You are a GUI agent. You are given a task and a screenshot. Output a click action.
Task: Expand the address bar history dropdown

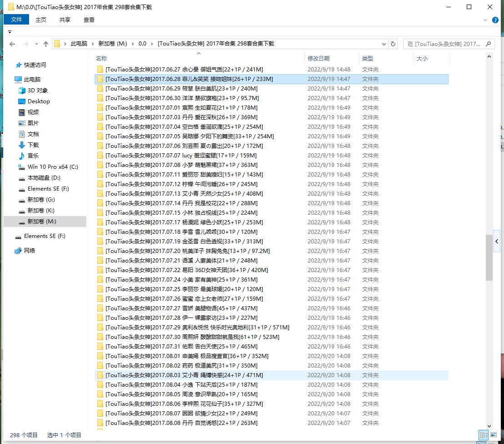[x=384, y=44]
